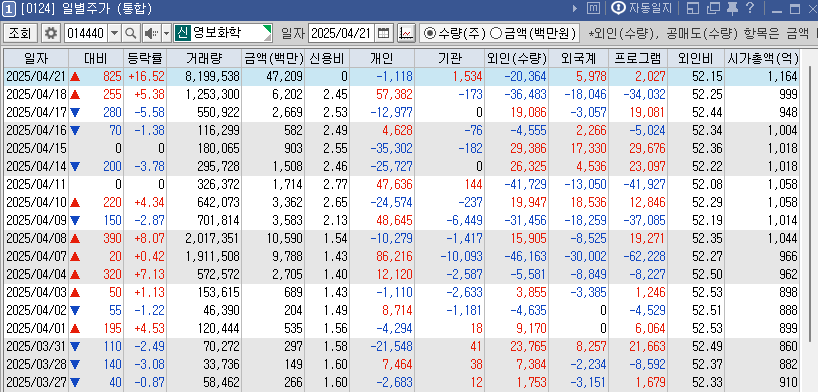The image size is (818, 392).
Task: Click the green 신 badge icon
Action: [182, 33]
